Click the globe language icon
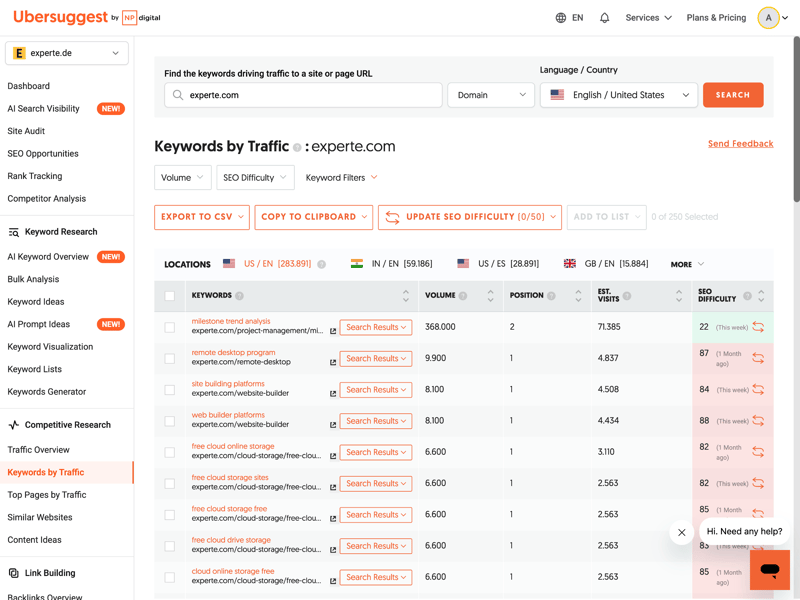This screenshot has width=800, height=600. click(x=561, y=18)
